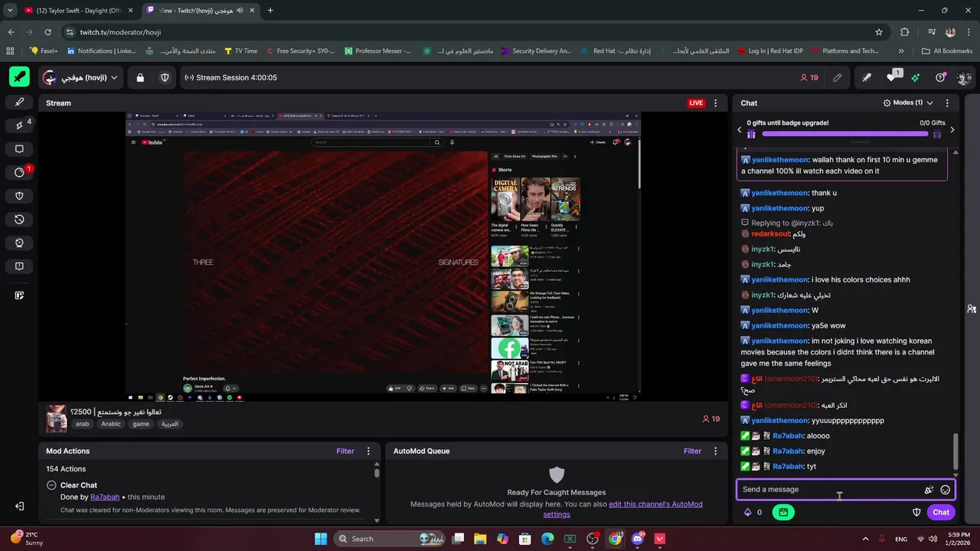
Task: Open the history clock icon in the sidebar
Action: (19, 220)
